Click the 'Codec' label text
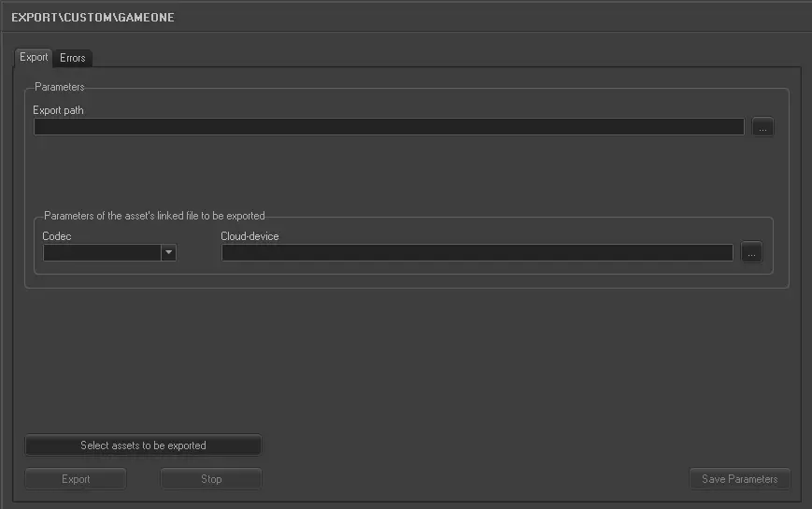The image size is (812, 509). click(57, 236)
